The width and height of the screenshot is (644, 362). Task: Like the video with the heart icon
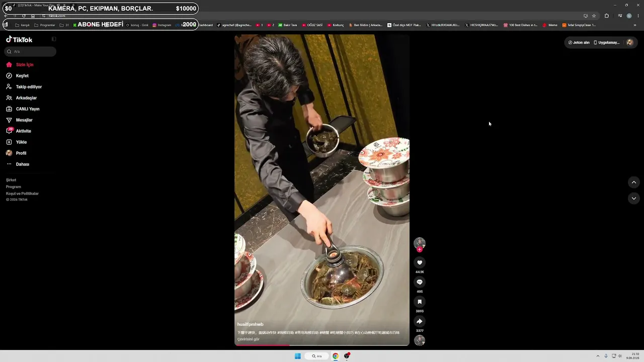[x=420, y=262]
